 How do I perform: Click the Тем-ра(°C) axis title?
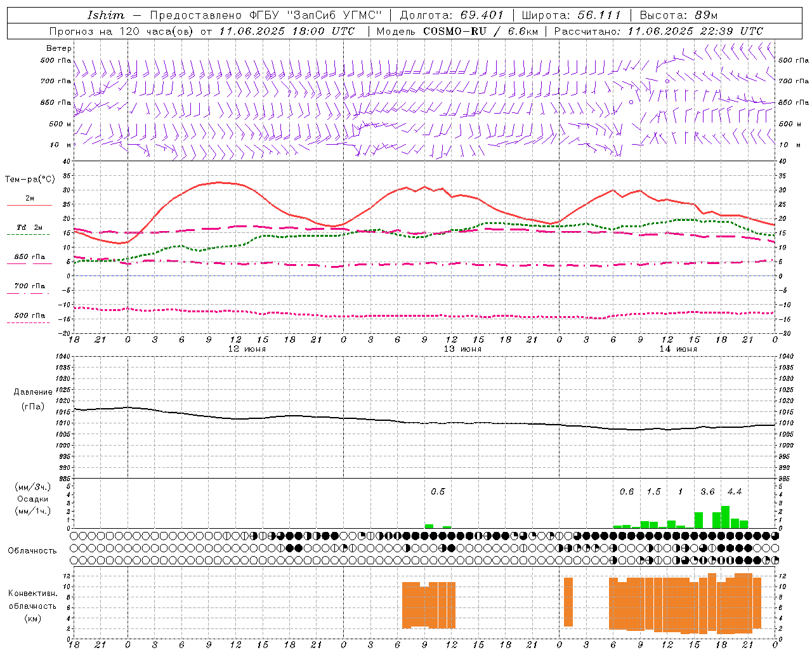click(30, 180)
